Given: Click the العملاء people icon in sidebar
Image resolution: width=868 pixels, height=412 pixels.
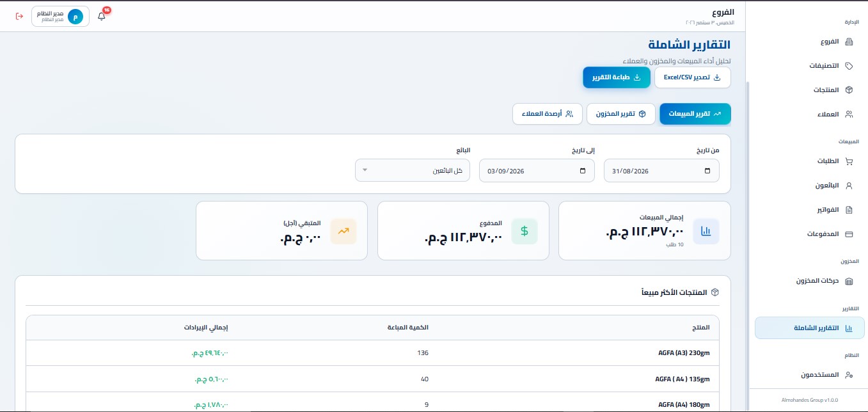Looking at the screenshot, I should 849,115.
